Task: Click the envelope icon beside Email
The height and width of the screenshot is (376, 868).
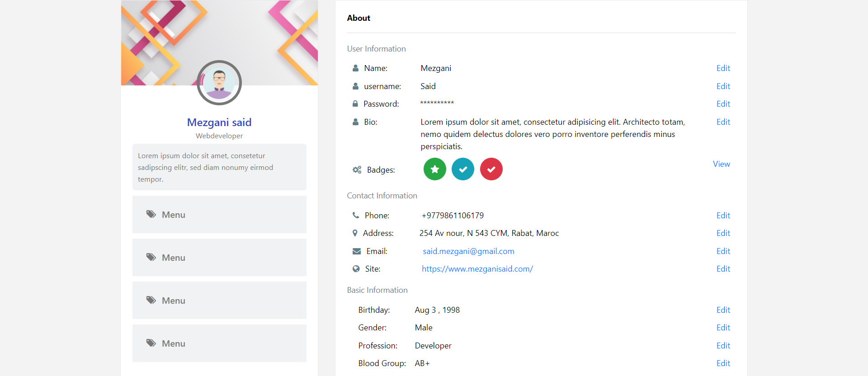Action: (x=357, y=251)
